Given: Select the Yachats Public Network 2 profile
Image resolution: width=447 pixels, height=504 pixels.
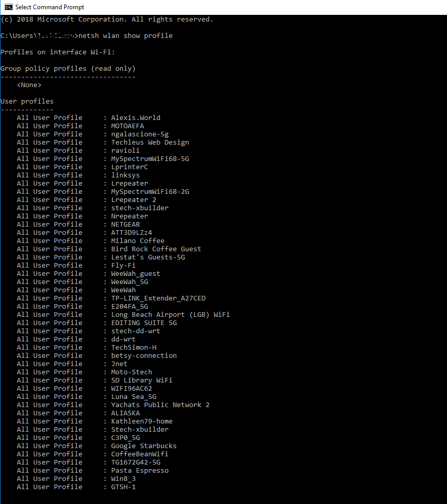Looking at the screenshot, I should [x=160, y=405].
